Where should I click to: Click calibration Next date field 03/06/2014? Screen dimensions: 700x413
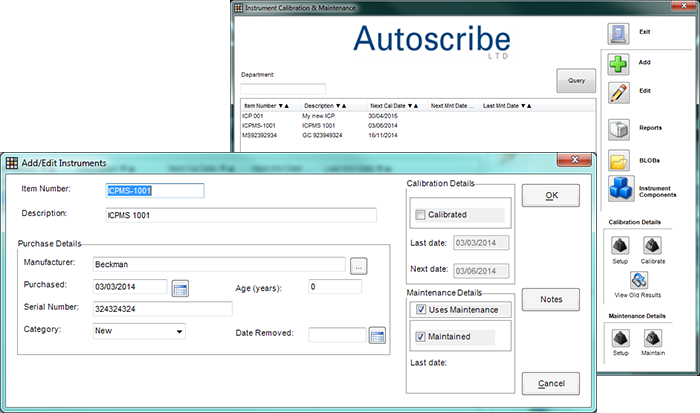tap(481, 271)
